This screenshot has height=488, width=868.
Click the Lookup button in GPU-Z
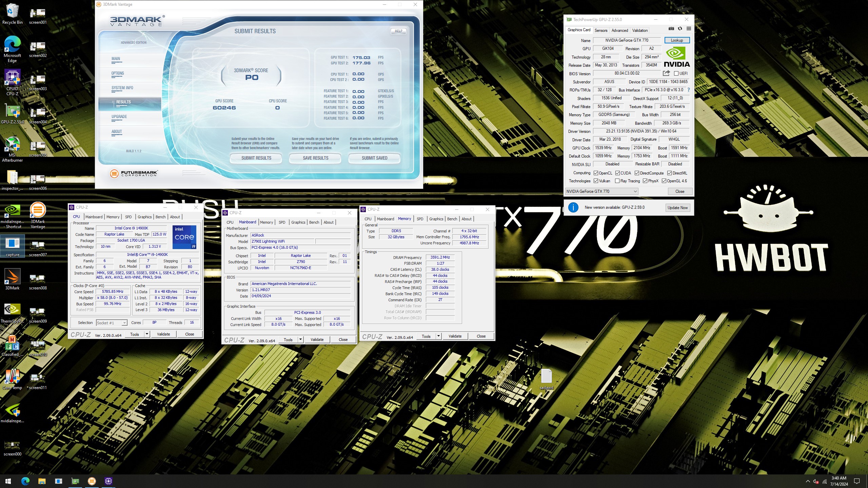(677, 40)
